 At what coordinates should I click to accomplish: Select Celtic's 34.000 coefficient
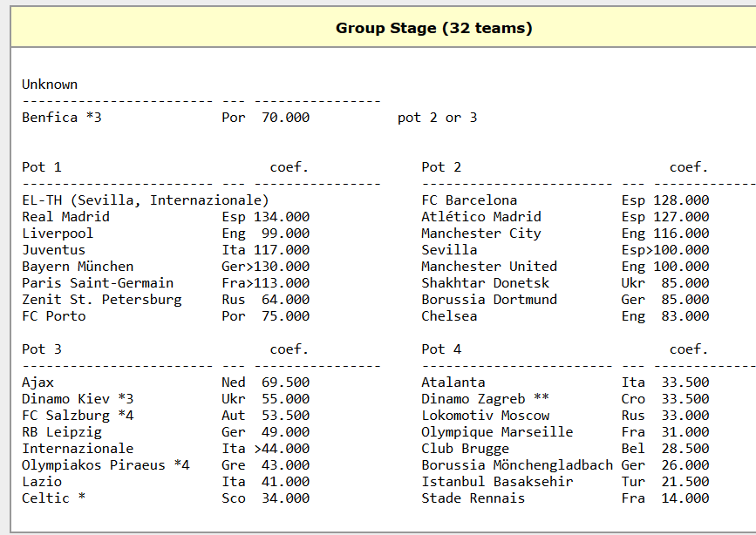point(285,498)
